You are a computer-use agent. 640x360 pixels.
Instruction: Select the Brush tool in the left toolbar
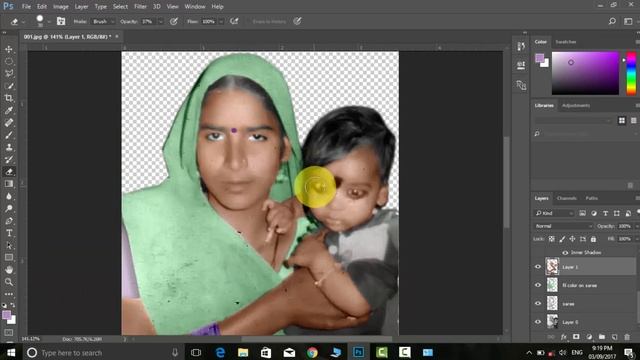coord(9,135)
